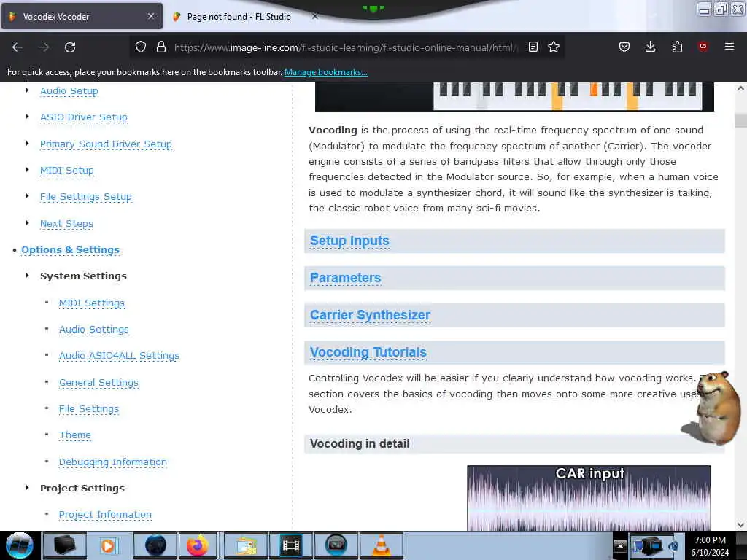
Task: Expand the arrow beside Next Steps
Action: coord(27,223)
